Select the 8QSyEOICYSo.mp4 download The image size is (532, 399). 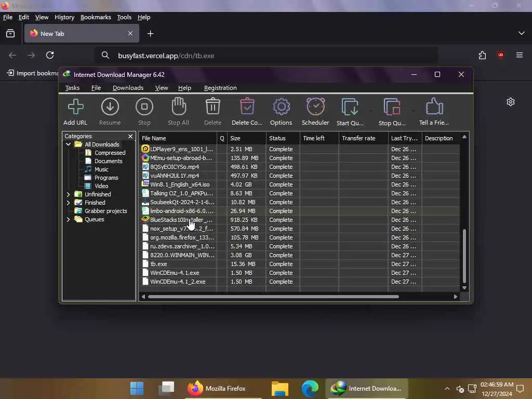pos(300,167)
